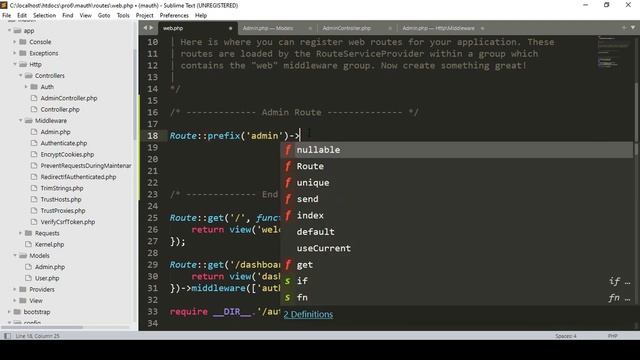This screenshot has height=360, width=640.
Task: Collapse the Controllers folder
Action: (x=20, y=76)
